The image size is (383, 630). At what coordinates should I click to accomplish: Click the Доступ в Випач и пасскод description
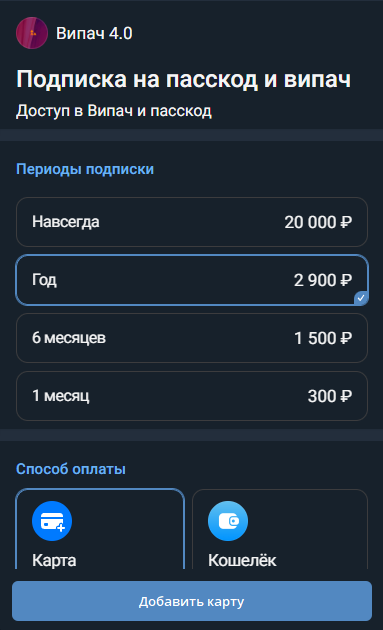(x=114, y=111)
